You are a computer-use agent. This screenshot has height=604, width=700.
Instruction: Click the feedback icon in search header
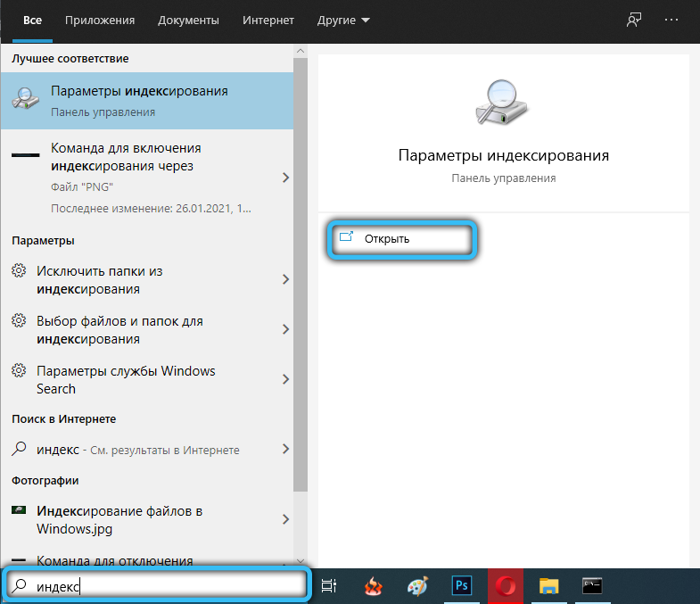tap(634, 20)
